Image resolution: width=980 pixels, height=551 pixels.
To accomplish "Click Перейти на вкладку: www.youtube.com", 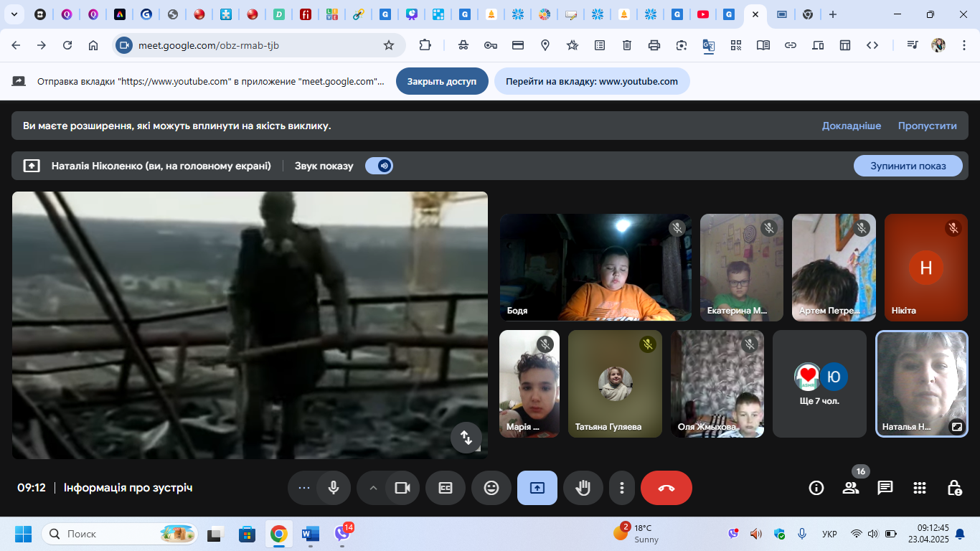I will click(x=592, y=81).
